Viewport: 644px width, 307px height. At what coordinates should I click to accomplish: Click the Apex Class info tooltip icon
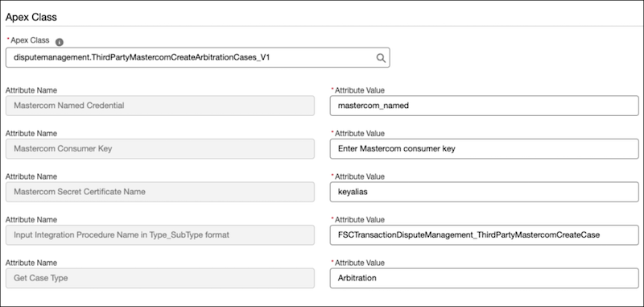(60, 42)
